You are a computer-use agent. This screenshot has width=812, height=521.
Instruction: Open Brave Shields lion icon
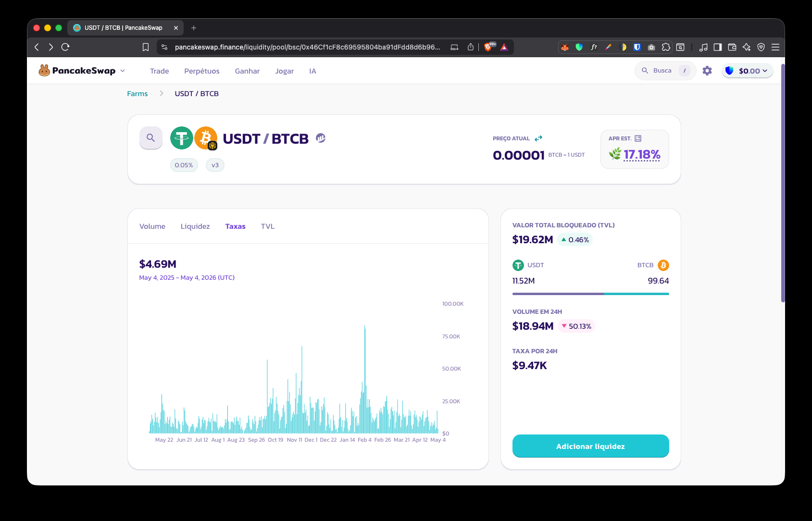point(489,47)
